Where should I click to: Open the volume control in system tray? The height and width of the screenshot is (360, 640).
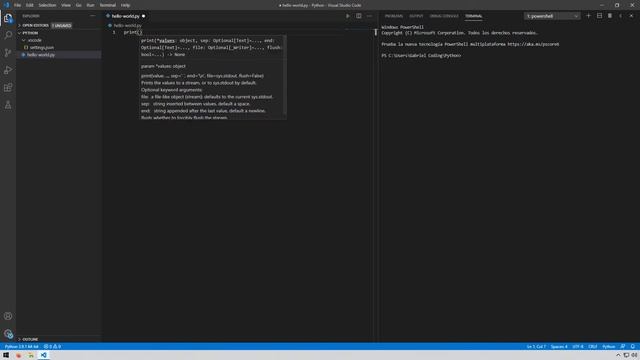[634, 356]
